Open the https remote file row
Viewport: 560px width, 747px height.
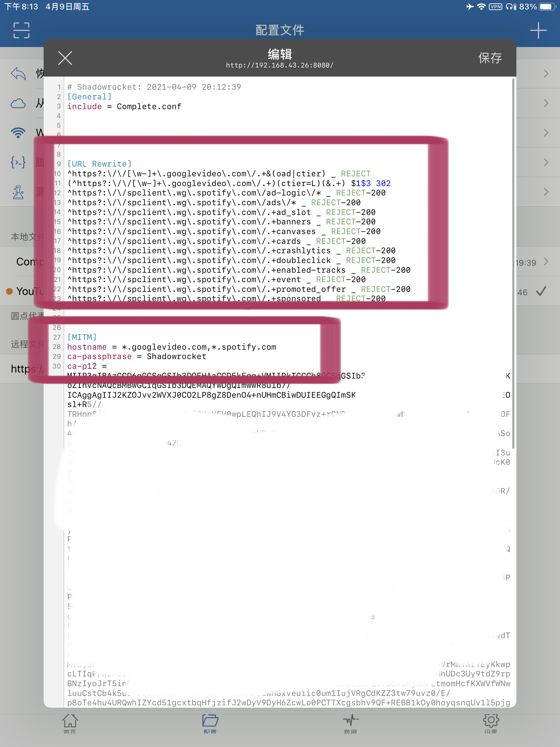click(x=280, y=369)
